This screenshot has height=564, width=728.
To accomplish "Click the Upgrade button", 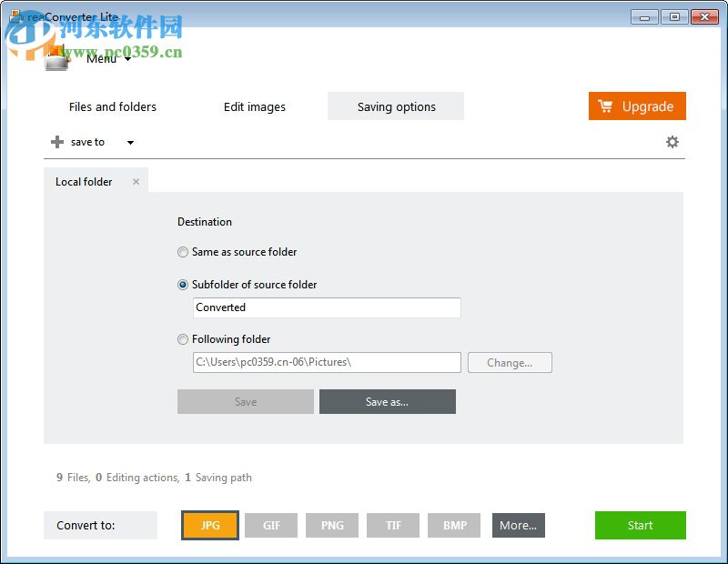I will click(637, 106).
